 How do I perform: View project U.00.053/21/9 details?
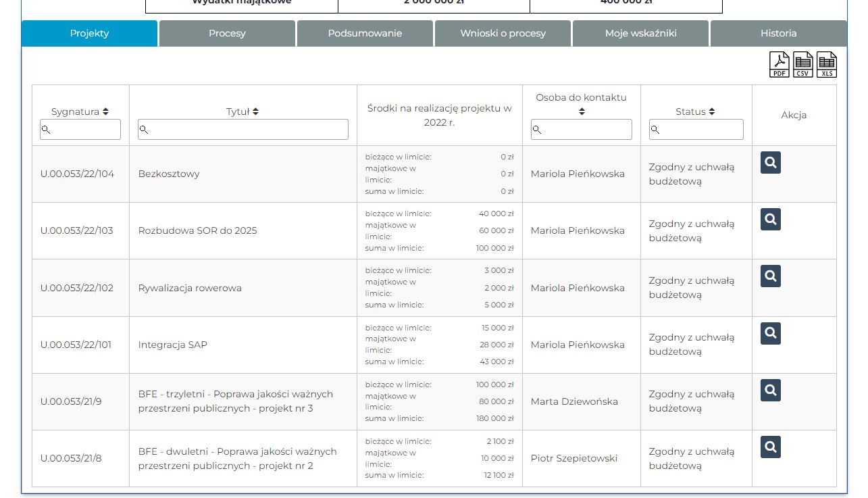(x=771, y=390)
